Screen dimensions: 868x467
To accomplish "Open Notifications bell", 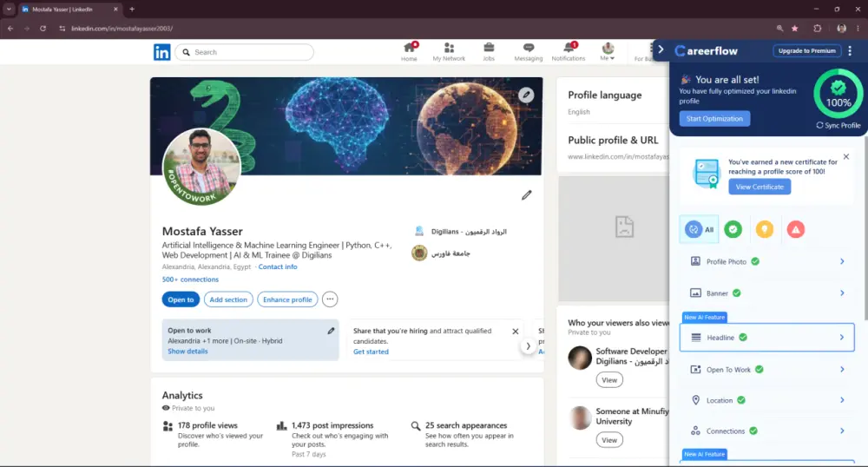I will coord(569,51).
